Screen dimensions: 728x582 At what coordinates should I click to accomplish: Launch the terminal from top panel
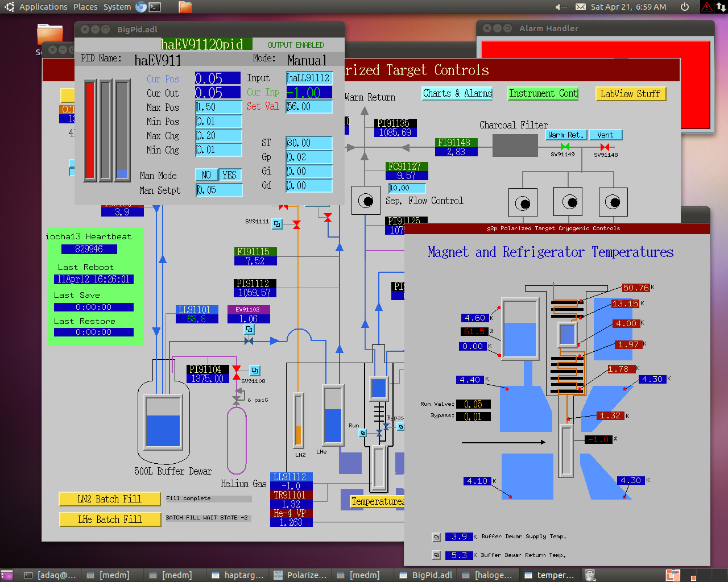point(155,7)
